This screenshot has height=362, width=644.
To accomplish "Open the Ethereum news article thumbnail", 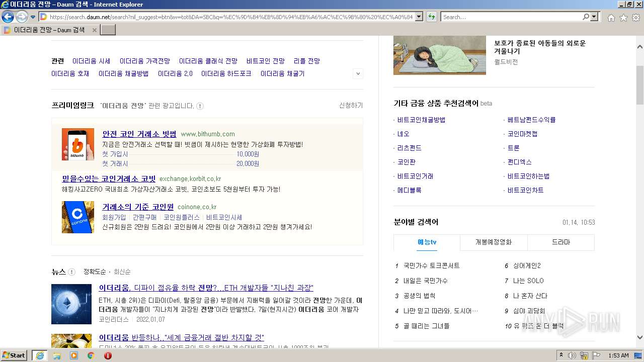I will (71, 304).
